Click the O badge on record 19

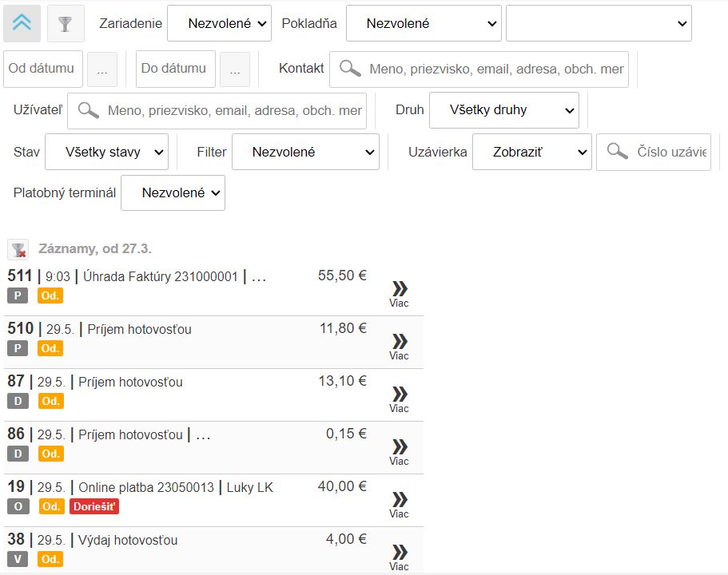point(17,506)
